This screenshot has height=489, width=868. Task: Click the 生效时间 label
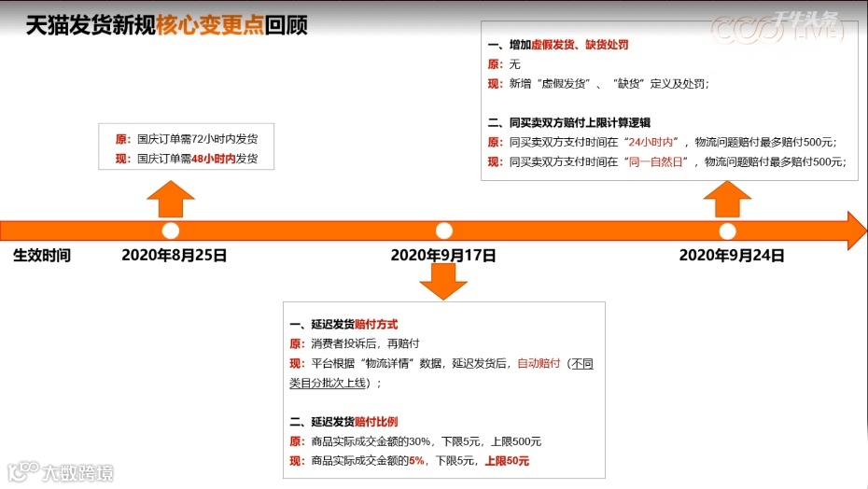click(x=42, y=256)
